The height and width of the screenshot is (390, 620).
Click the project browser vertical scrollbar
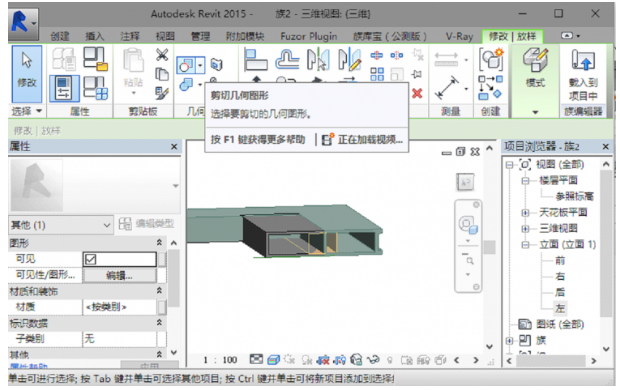(x=605, y=254)
